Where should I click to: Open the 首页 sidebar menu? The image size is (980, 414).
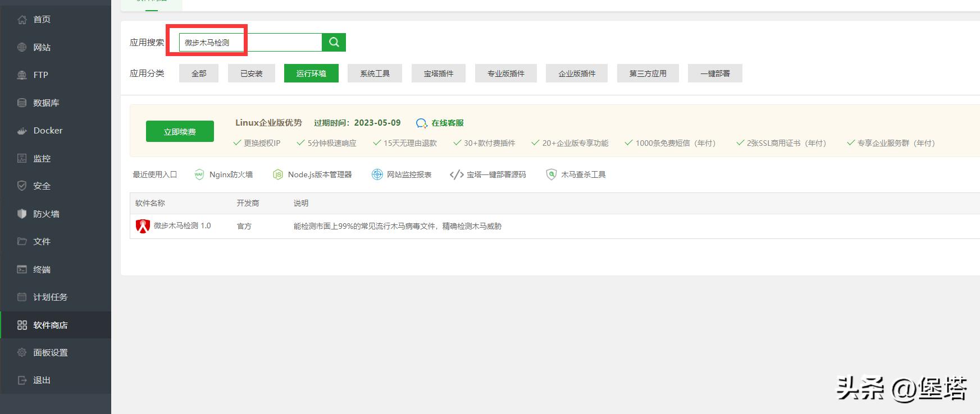pos(56,20)
